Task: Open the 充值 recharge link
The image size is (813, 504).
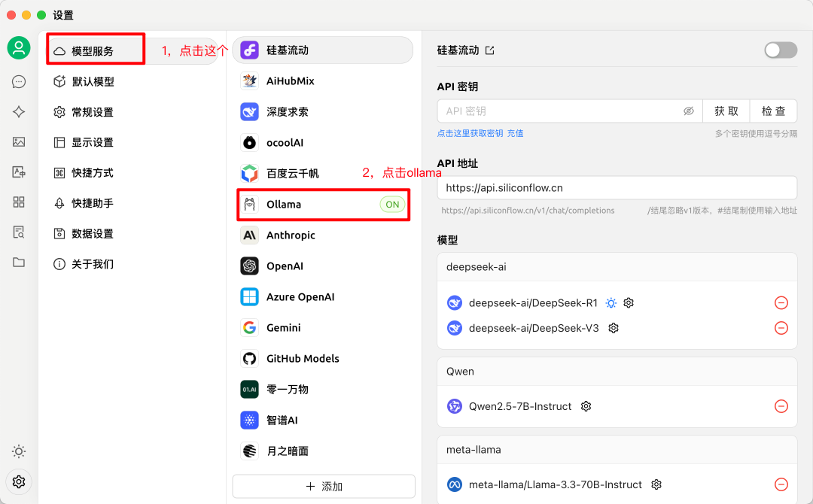Action: tap(515, 134)
